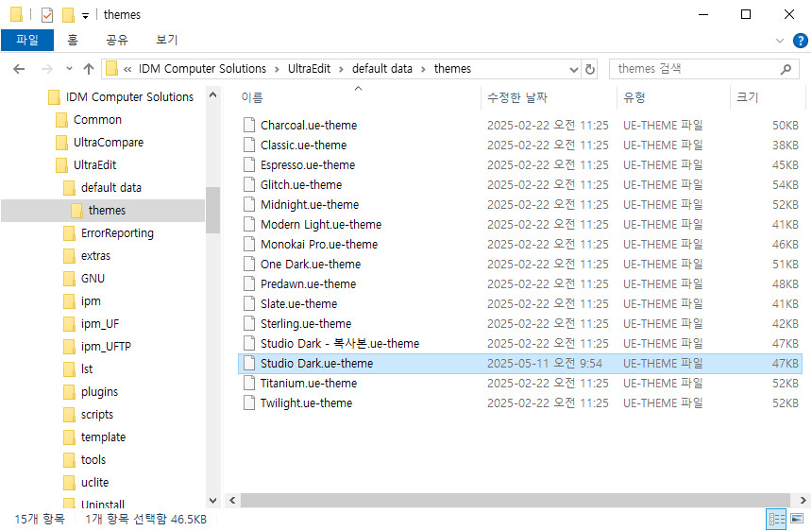Expand the address bar history dropdown
This screenshot has width=812, height=531.
coord(574,69)
